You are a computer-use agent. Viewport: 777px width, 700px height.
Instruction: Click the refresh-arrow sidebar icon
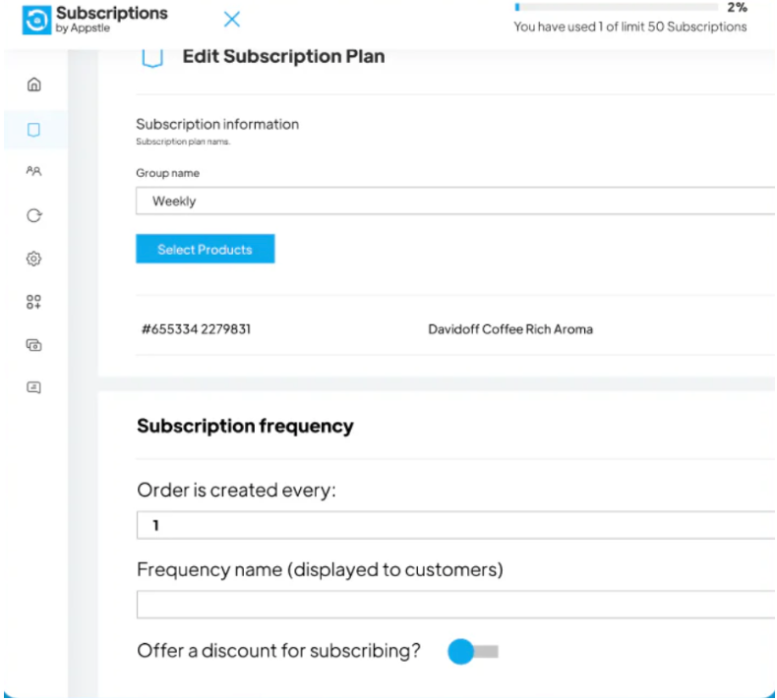[33, 215]
